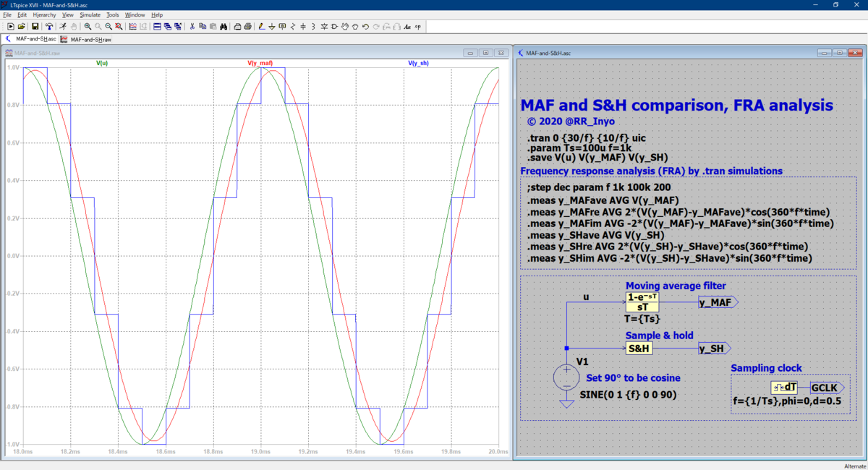This screenshot has width=868, height=470.
Task: Click the V(y_maf) trace label
Action: tap(260, 63)
